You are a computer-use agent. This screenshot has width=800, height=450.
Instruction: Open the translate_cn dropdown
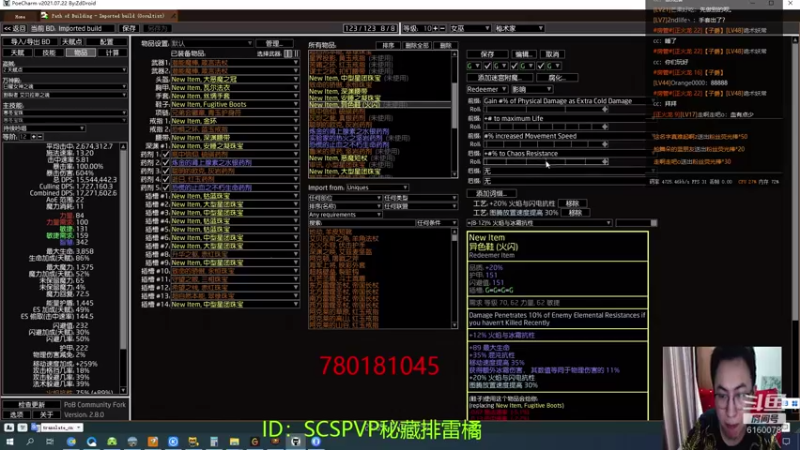pos(61,428)
